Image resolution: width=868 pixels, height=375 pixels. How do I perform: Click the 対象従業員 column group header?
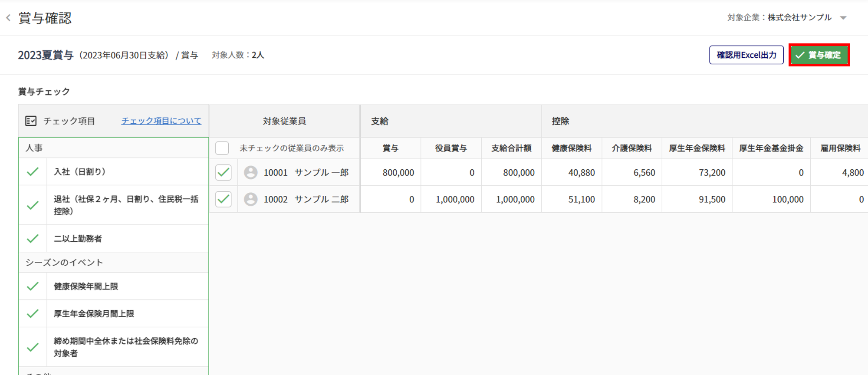284,121
